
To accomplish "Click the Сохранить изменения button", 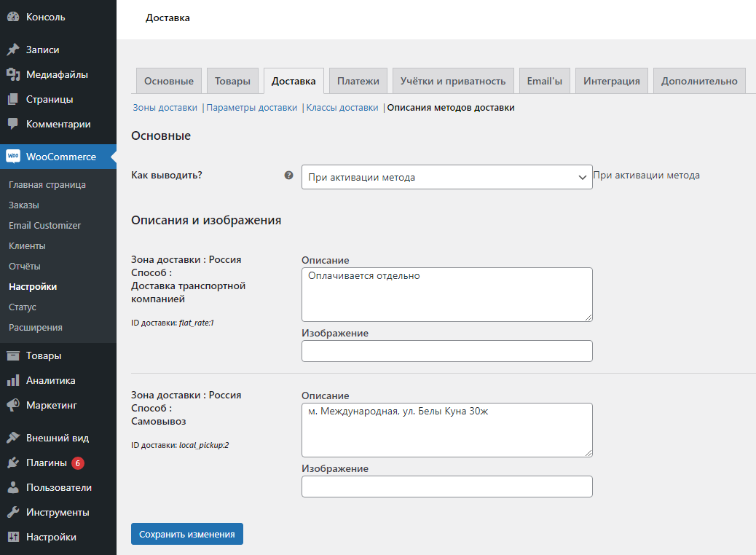I will coord(187,534).
